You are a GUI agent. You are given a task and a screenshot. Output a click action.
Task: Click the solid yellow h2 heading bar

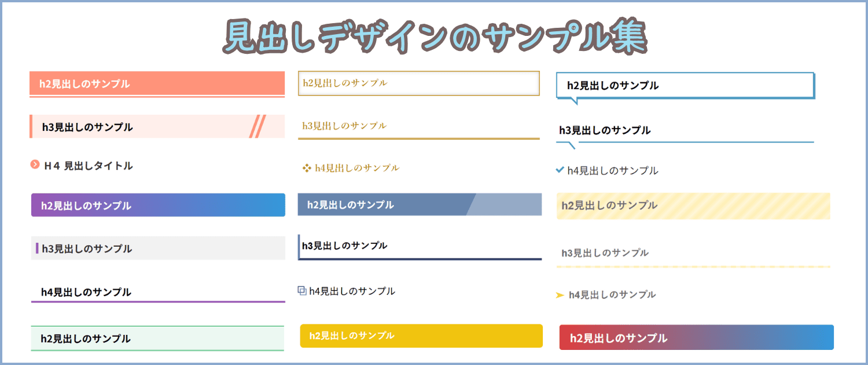point(421,335)
